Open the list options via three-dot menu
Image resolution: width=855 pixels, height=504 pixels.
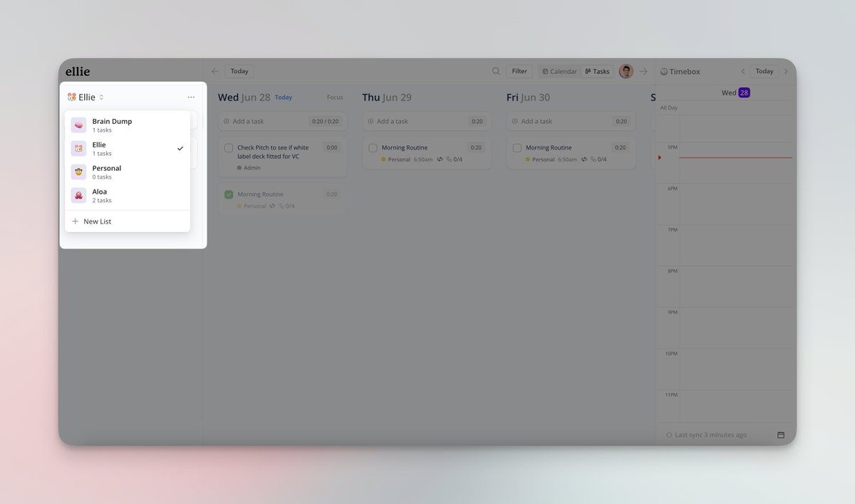pyautogui.click(x=191, y=96)
